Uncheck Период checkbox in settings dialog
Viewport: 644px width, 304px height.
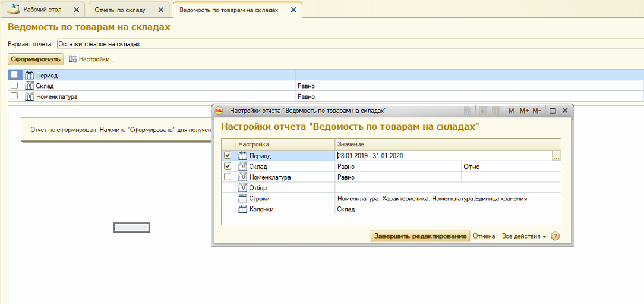click(x=228, y=155)
